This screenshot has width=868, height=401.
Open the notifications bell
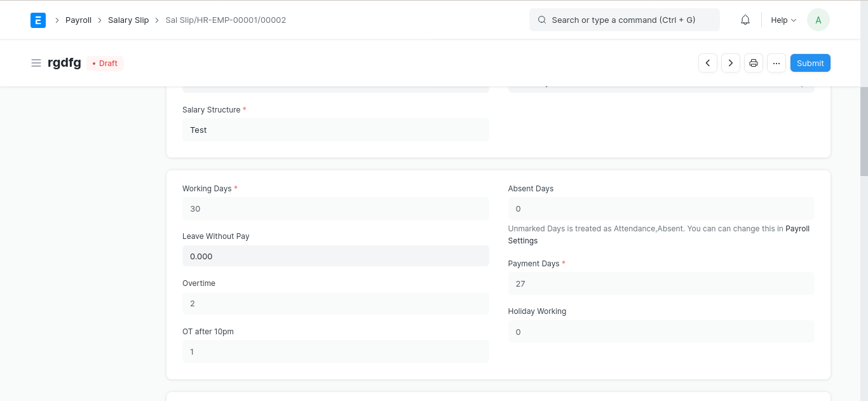point(745,20)
